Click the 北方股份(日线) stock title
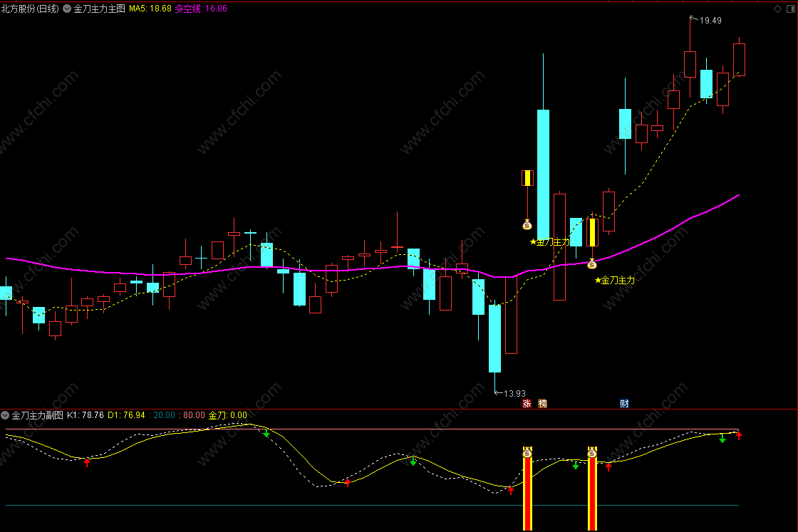The image size is (798, 532). [x=30, y=9]
